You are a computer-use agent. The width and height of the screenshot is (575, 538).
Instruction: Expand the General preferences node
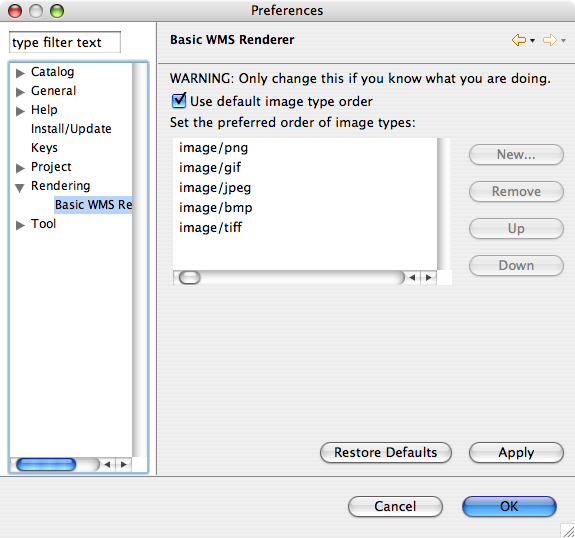click(x=20, y=92)
